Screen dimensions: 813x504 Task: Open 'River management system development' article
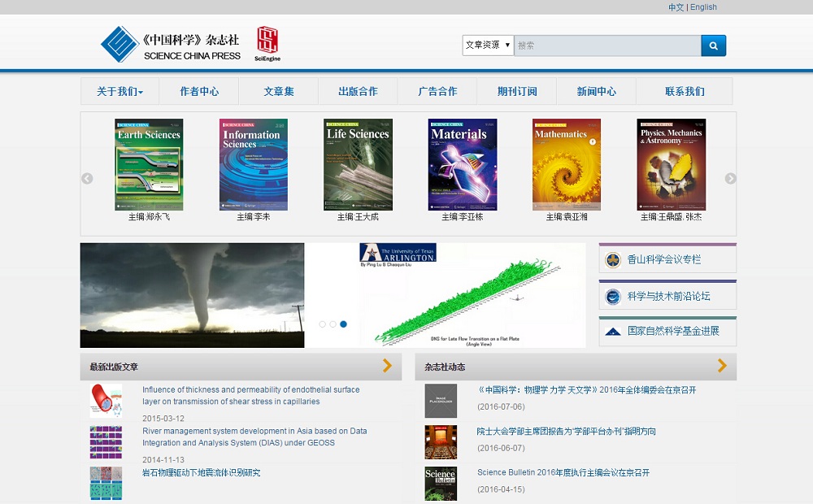[x=254, y=437]
